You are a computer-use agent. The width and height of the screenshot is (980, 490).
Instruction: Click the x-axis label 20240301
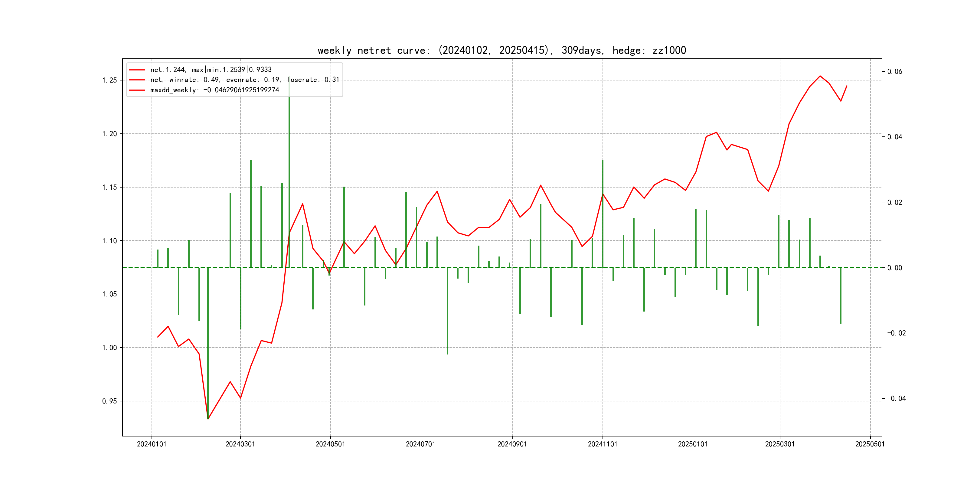(240, 444)
